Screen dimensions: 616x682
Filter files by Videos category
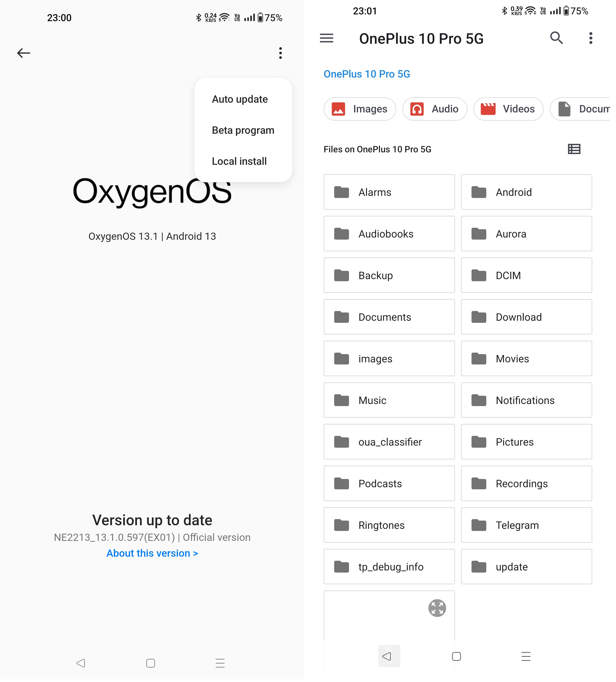point(508,109)
